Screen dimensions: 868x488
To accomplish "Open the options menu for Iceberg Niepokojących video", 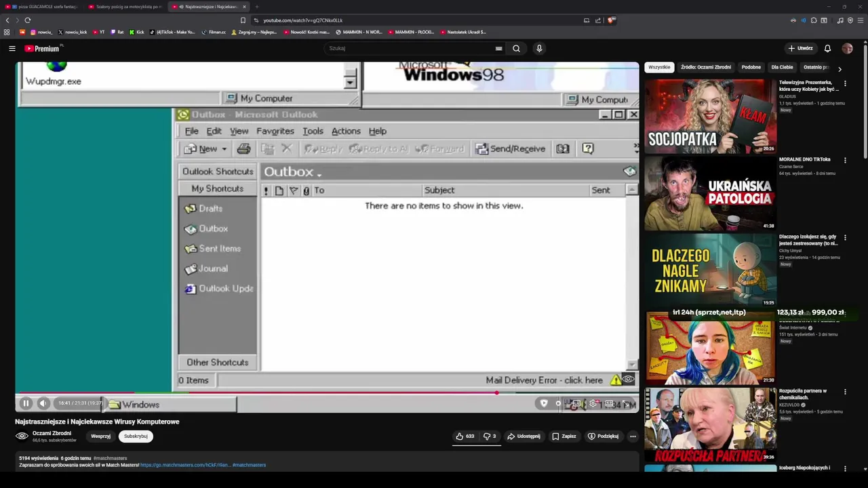I will 845,468.
